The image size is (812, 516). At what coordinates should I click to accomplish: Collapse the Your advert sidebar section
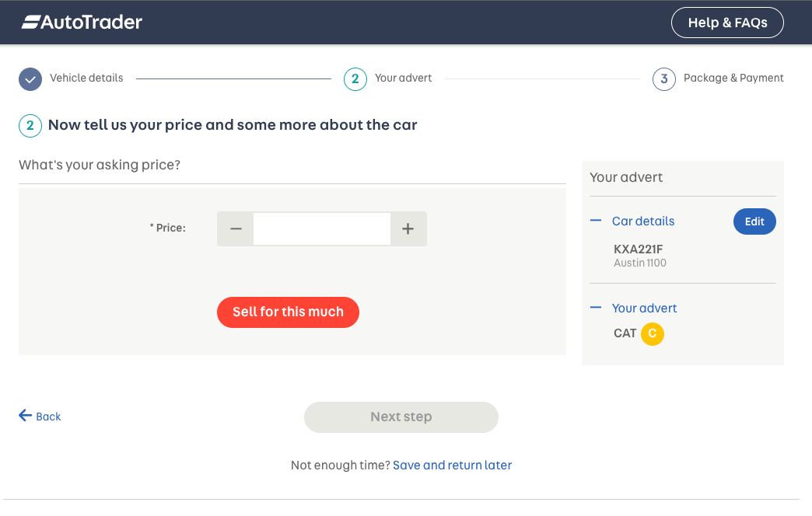pyautogui.click(x=596, y=308)
